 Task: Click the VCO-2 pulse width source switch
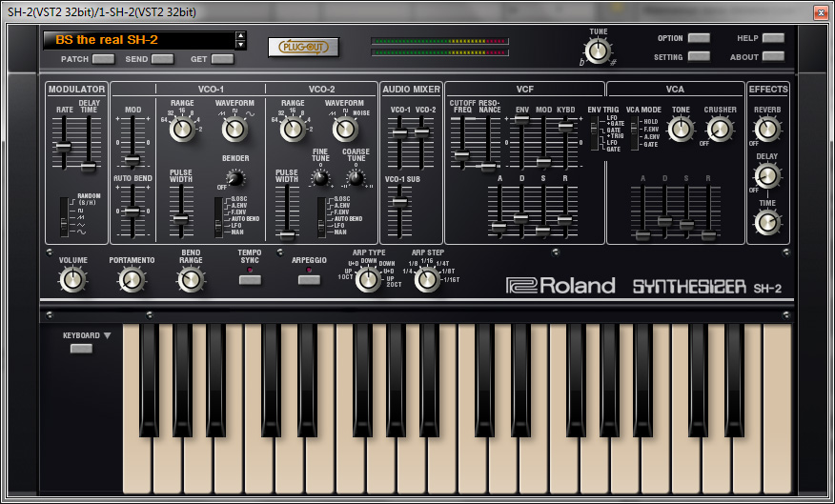(321, 217)
